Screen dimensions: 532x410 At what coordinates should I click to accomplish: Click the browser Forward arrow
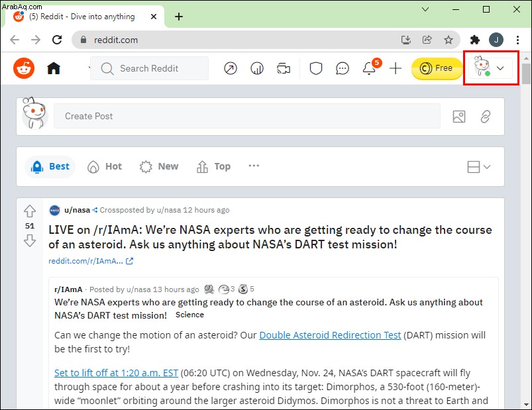[36, 40]
